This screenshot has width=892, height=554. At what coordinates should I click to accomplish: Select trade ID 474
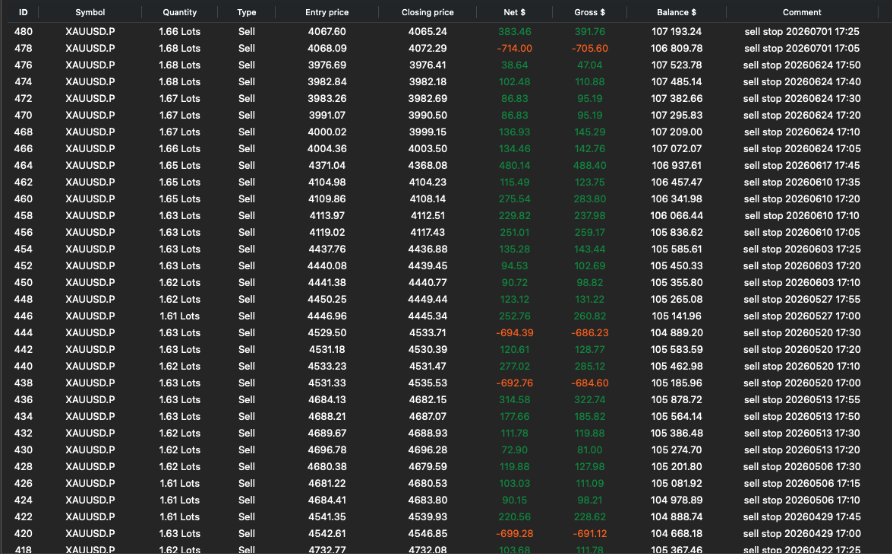tap(23, 82)
